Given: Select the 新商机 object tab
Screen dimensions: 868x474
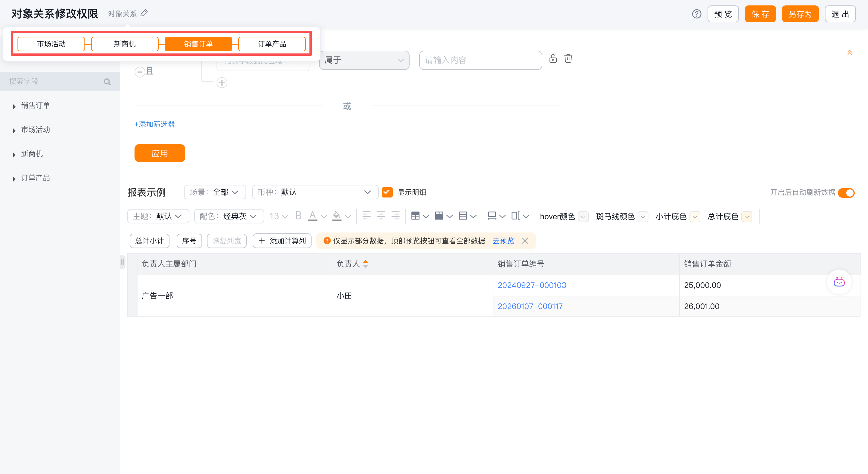Looking at the screenshot, I should pos(125,44).
